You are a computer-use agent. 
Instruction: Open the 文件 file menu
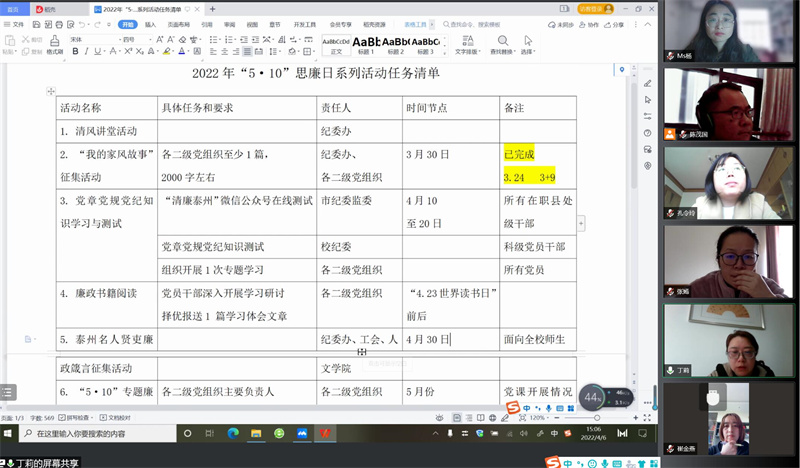point(17,24)
